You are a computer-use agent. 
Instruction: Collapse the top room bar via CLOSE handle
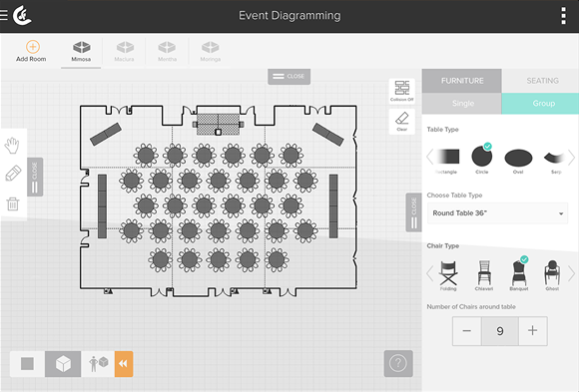(289, 77)
